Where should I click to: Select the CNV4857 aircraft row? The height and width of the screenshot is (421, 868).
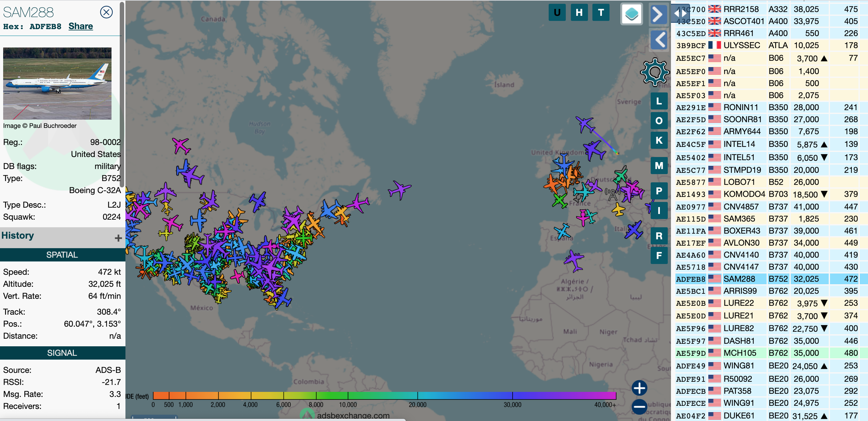coord(771,207)
